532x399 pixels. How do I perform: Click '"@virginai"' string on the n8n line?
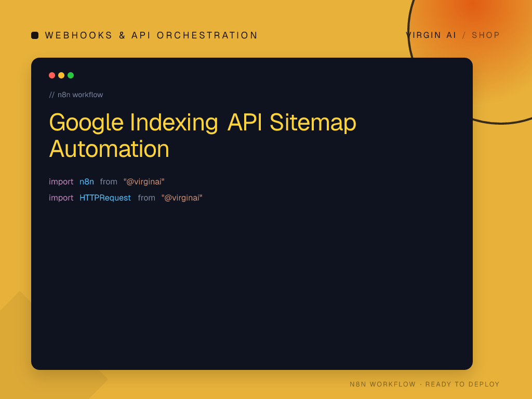point(144,182)
